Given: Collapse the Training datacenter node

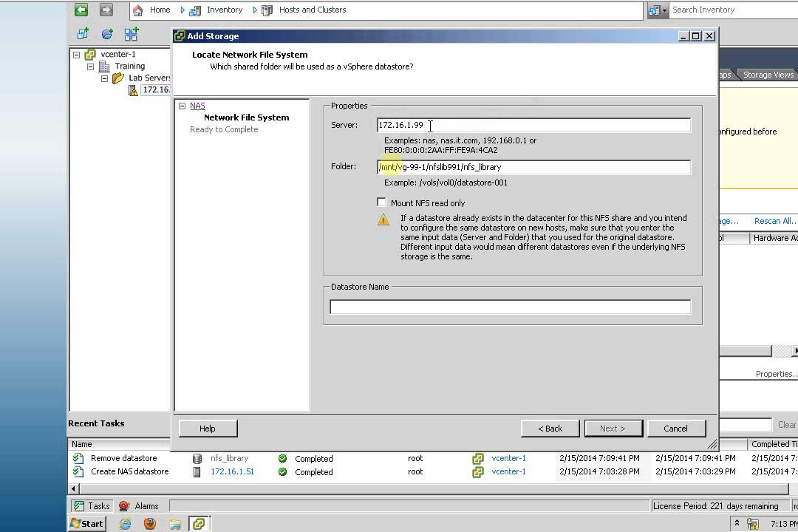Looking at the screenshot, I should 90,66.
